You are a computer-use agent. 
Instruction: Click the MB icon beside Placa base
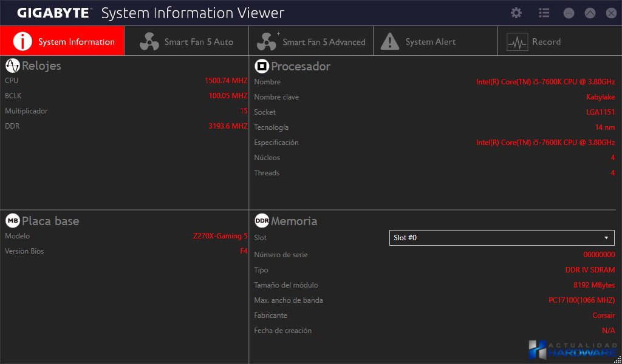(x=12, y=221)
